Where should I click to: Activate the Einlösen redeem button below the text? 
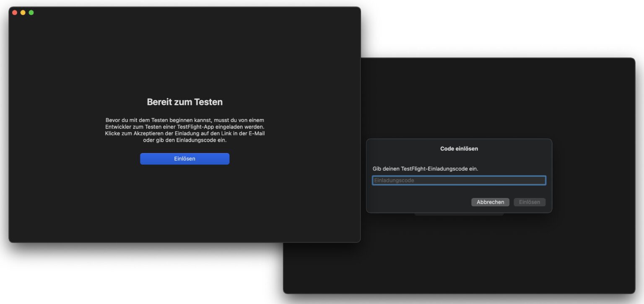tap(184, 158)
